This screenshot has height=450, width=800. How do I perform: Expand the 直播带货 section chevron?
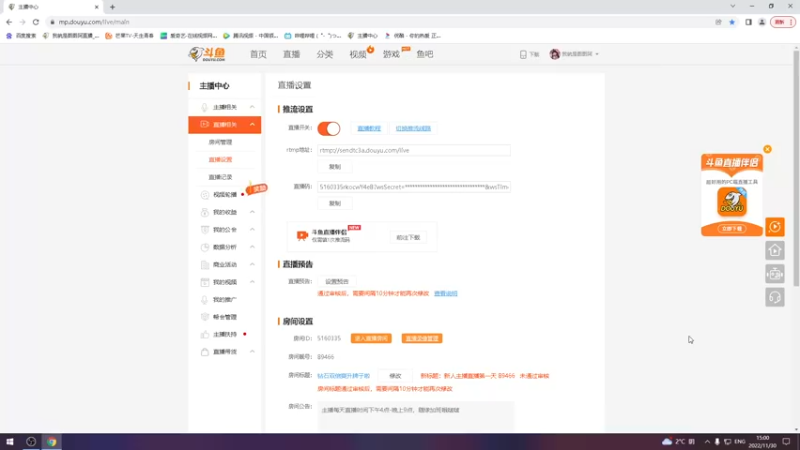coord(252,352)
